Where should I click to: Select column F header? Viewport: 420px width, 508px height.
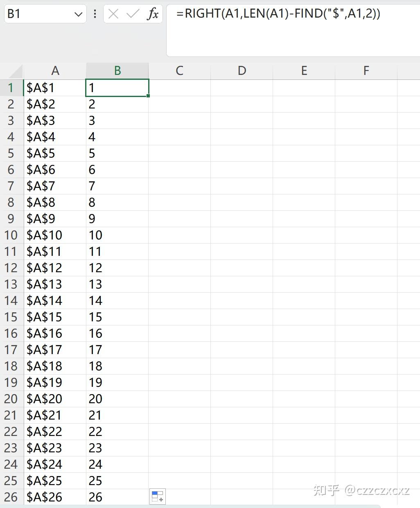[366, 70]
